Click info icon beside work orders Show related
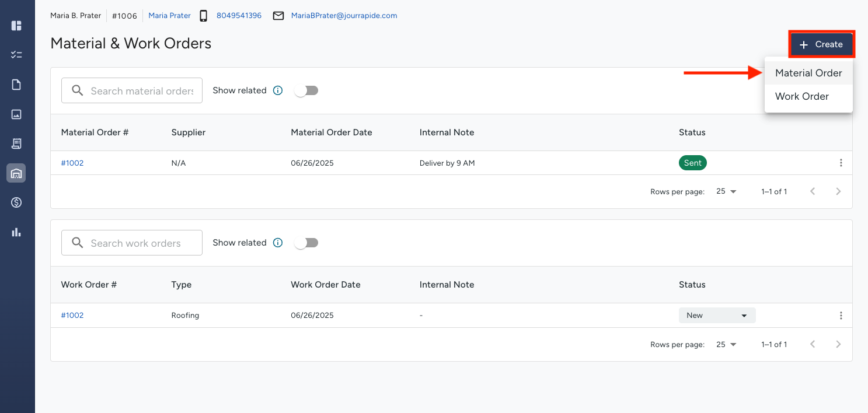Image resolution: width=868 pixels, height=413 pixels. 278,243
